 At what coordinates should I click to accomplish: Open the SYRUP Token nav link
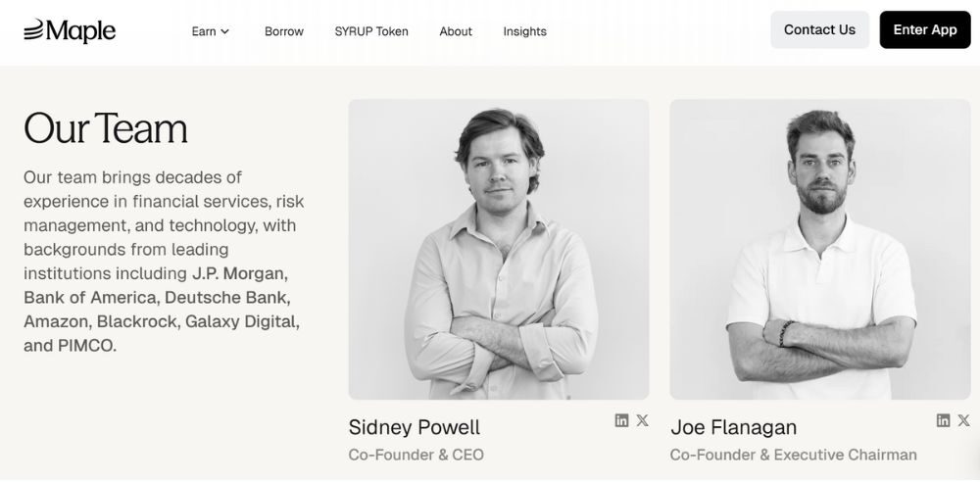(x=371, y=31)
